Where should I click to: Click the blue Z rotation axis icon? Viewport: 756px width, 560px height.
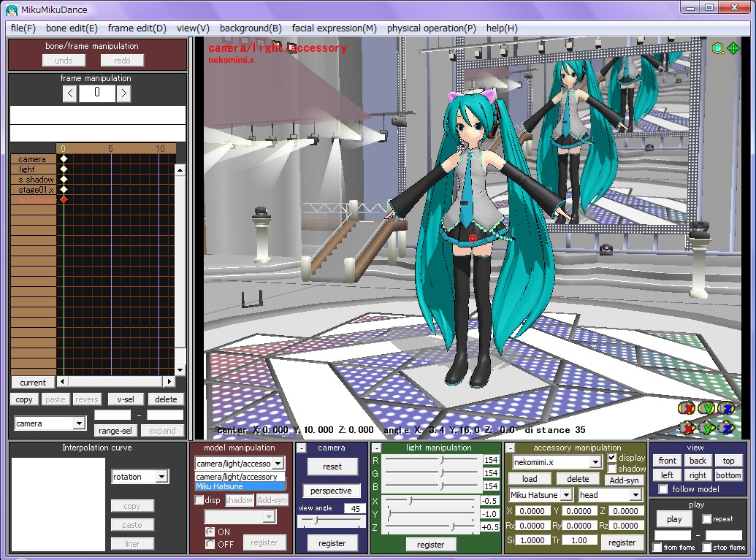point(727,409)
